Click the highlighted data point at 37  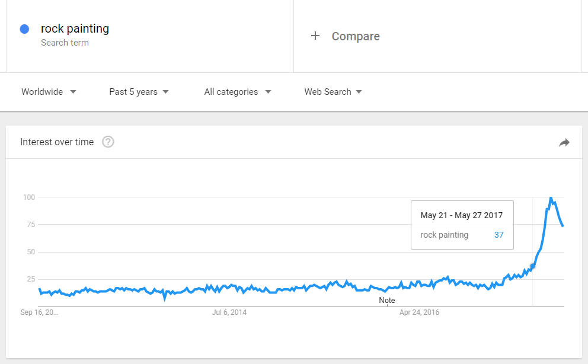click(x=532, y=266)
